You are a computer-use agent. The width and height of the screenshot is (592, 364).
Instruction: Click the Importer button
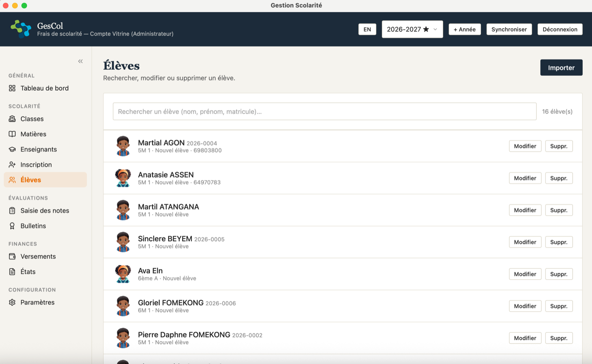tap(561, 67)
